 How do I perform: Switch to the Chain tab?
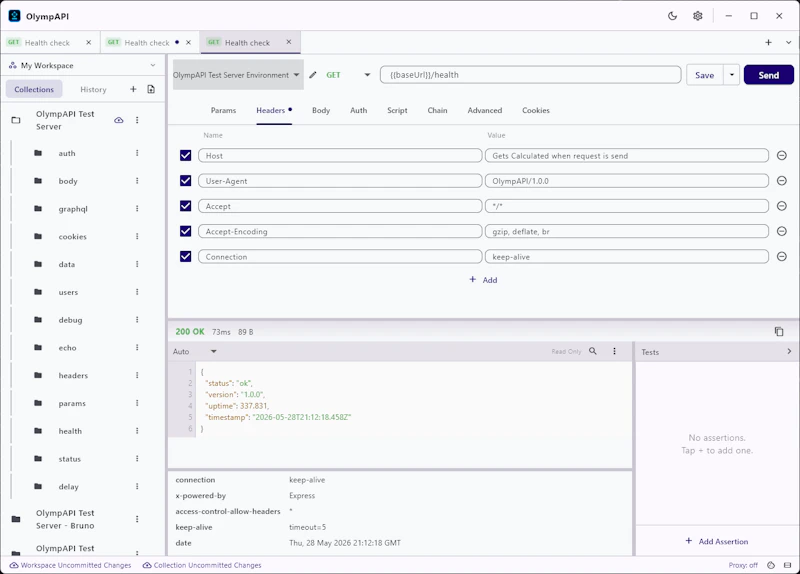pyautogui.click(x=437, y=110)
